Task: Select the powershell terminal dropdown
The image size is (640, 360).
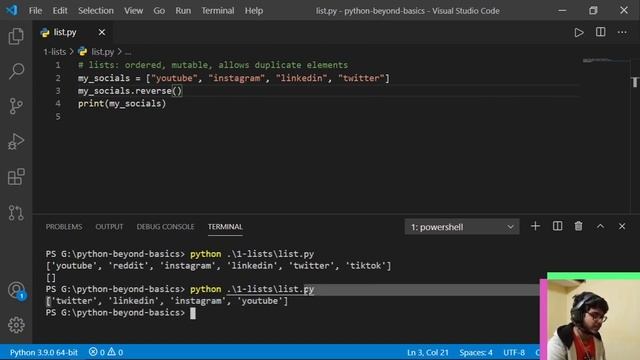Action: point(462,227)
